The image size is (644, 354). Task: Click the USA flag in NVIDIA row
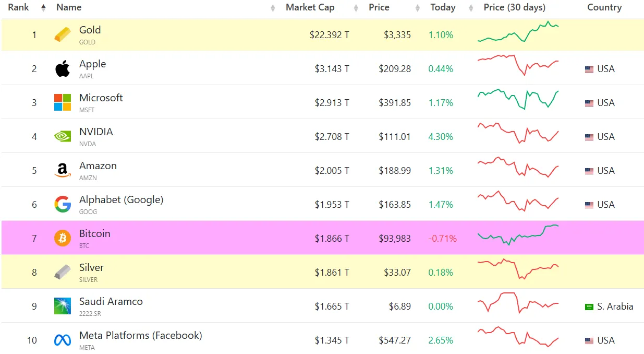pyautogui.click(x=589, y=137)
